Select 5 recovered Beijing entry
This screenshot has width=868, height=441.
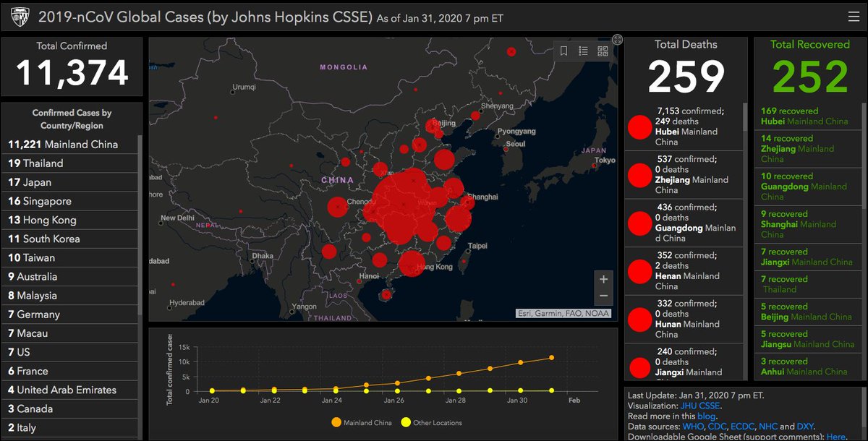click(x=809, y=312)
